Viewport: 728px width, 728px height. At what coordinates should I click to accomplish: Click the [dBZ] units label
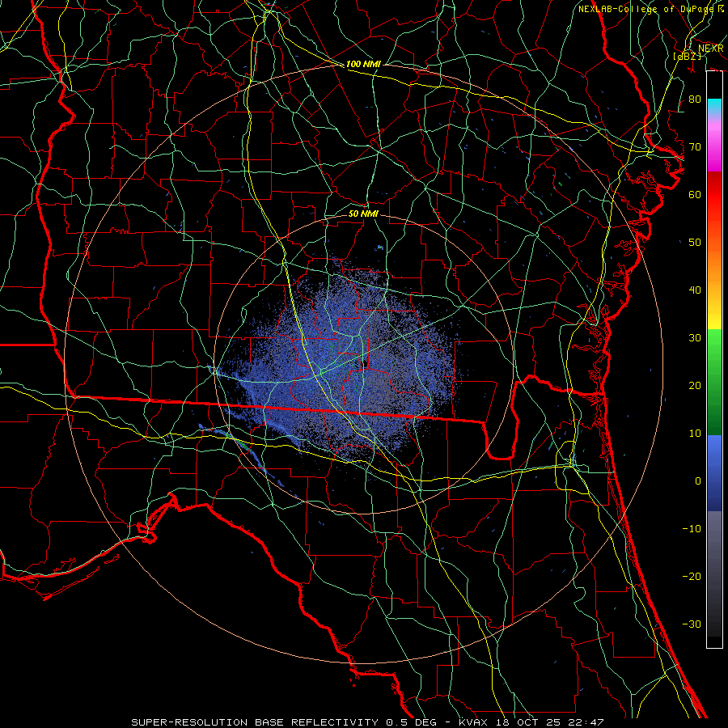[x=687, y=56]
